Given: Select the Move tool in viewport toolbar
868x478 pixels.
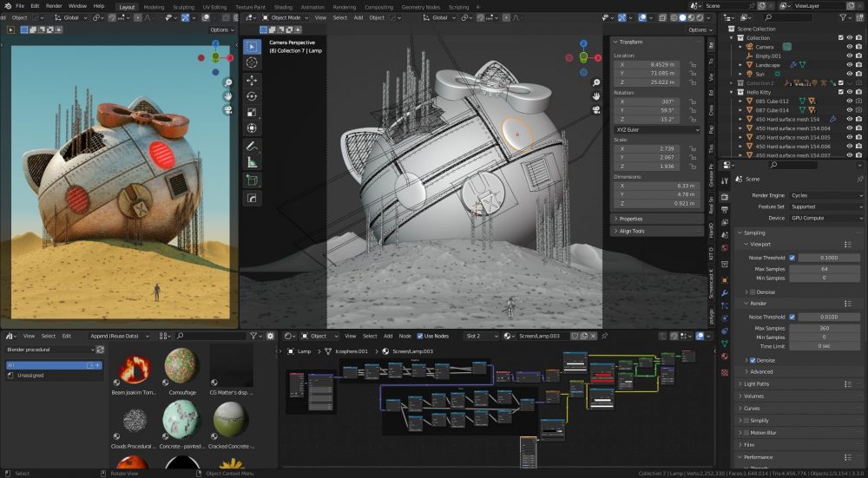Looking at the screenshot, I should 252,80.
